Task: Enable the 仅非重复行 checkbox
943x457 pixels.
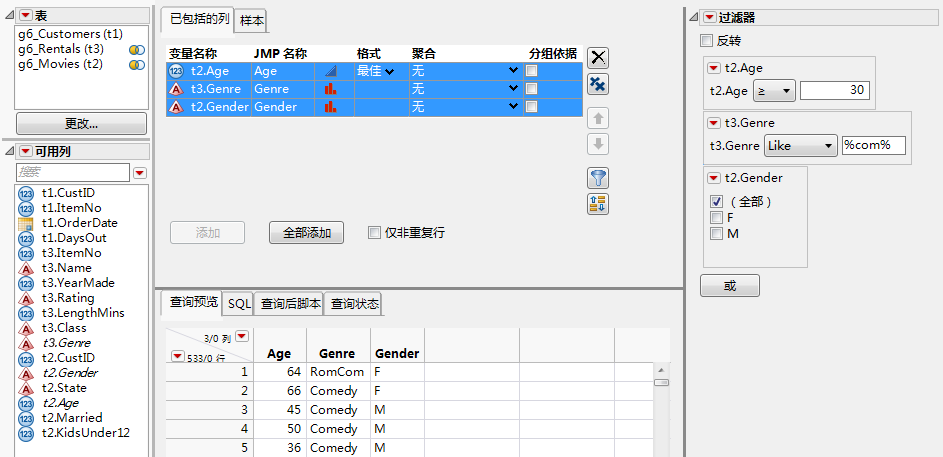Action: pos(374,233)
